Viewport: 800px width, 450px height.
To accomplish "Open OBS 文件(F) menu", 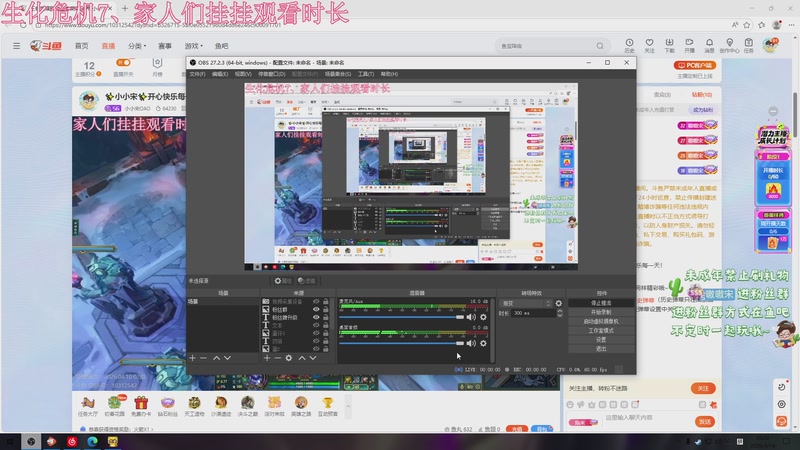I will pos(197,74).
